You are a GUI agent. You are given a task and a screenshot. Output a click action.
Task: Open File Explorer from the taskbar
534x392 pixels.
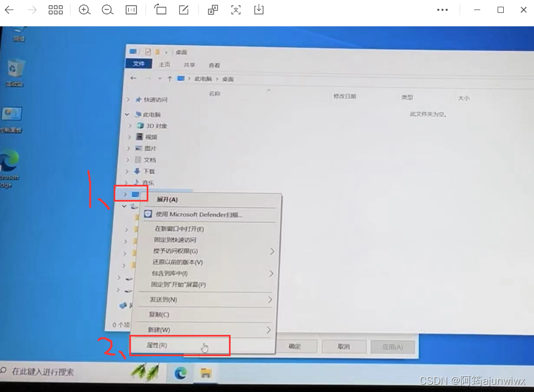(x=205, y=374)
